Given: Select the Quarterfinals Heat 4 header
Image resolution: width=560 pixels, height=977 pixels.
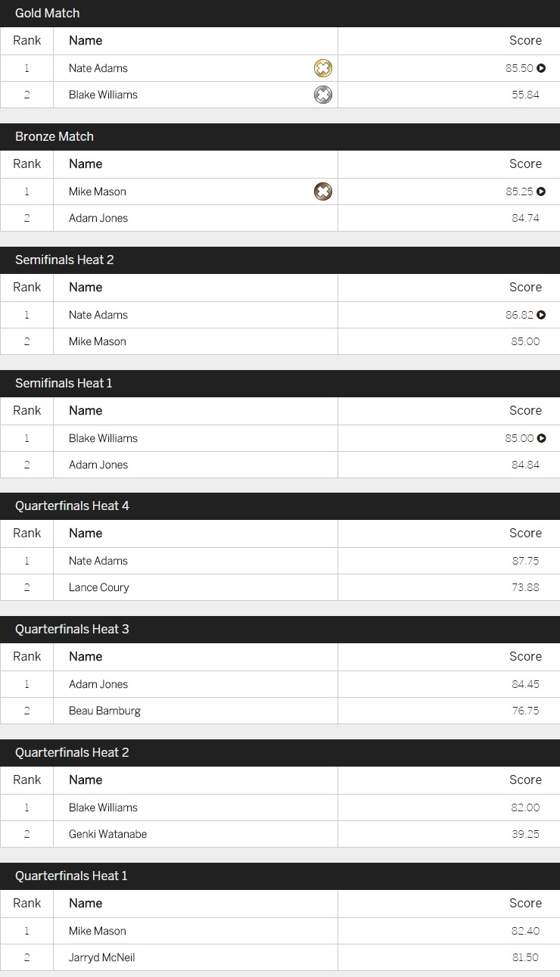Looking at the screenshot, I should click(280, 506).
